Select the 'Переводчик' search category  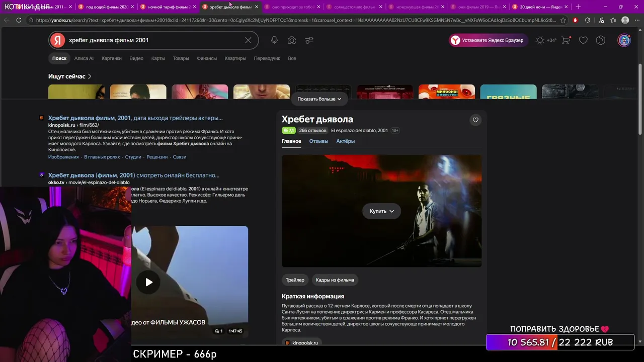[x=267, y=58]
